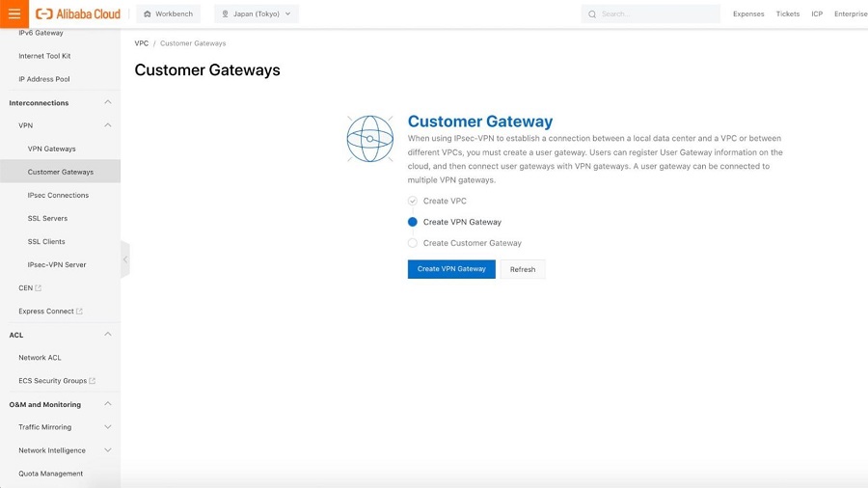This screenshot has height=488, width=868.
Task: Open the Tickets top menu
Action: point(788,14)
